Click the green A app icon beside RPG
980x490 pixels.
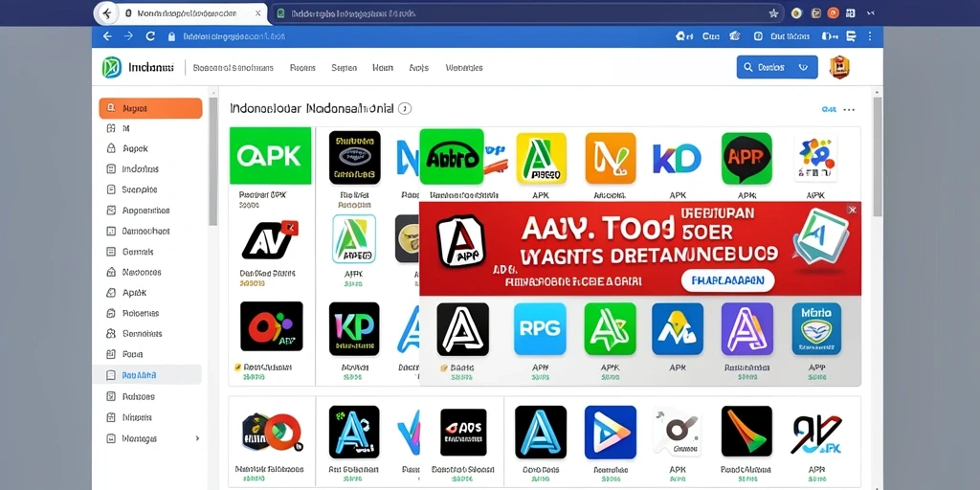click(x=610, y=329)
